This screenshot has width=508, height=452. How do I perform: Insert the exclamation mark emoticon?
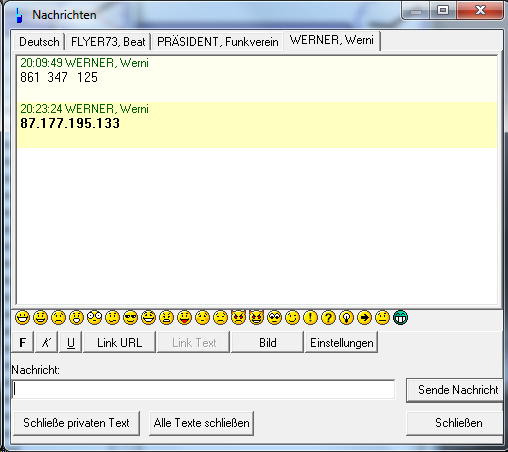point(310,318)
